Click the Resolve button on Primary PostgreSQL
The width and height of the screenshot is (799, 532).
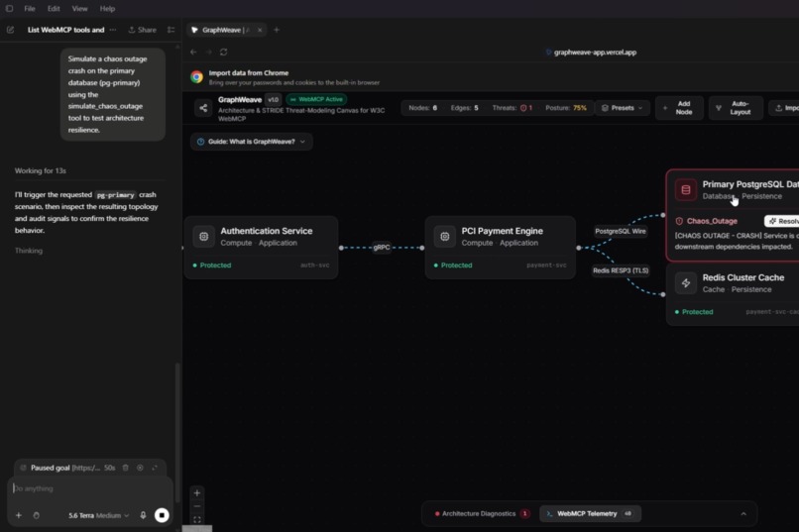point(782,221)
